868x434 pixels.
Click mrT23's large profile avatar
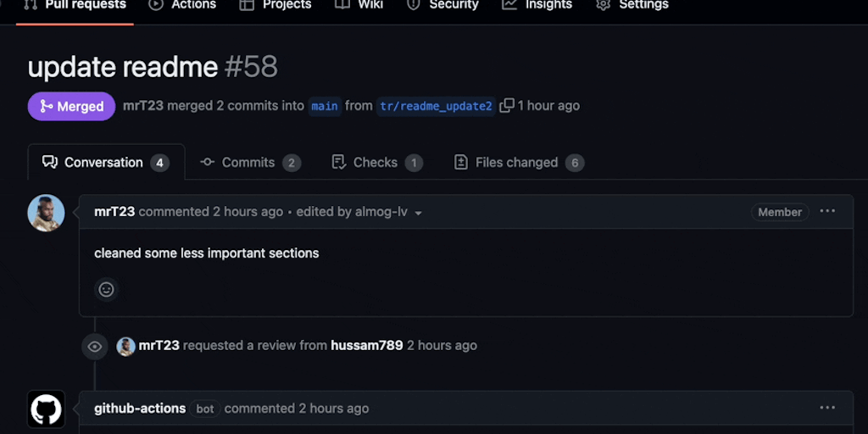pyautogui.click(x=46, y=214)
